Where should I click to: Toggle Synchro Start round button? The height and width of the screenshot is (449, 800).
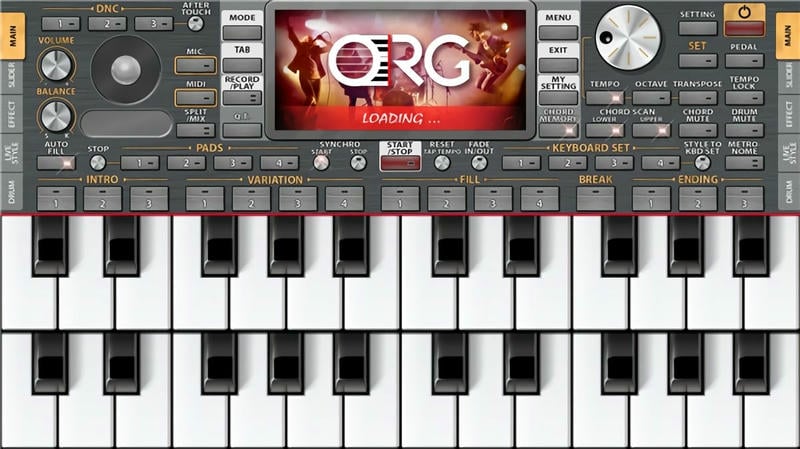(321, 163)
